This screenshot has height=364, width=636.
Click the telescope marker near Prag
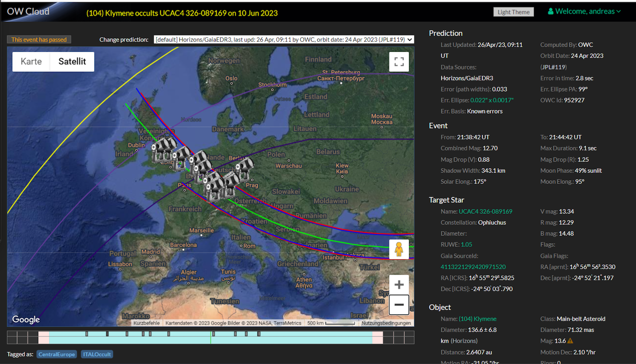tap(244, 168)
